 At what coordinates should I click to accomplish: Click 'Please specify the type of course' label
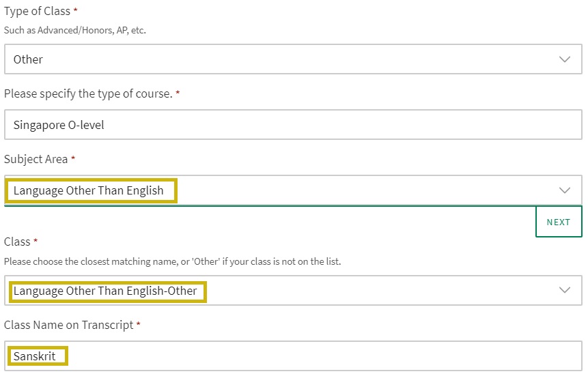[x=87, y=93]
